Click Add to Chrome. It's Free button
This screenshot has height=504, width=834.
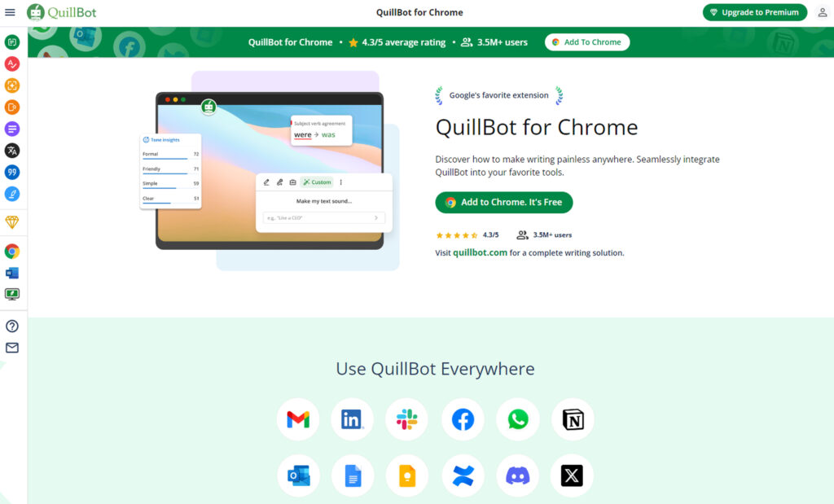(503, 202)
